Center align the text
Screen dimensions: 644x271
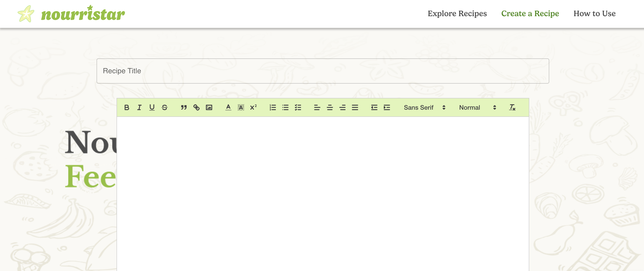pyautogui.click(x=330, y=108)
